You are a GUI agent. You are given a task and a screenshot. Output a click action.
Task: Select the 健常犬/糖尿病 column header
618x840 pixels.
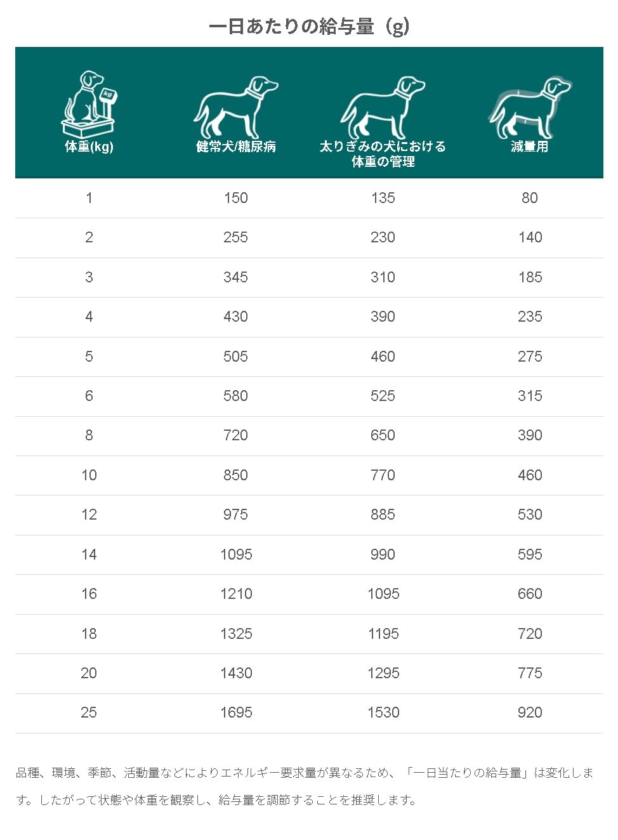[x=235, y=147]
